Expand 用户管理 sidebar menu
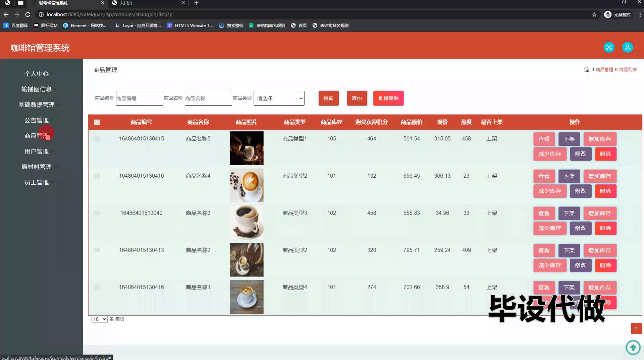The width and height of the screenshot is (644, 360). click(x=37, y=151)
